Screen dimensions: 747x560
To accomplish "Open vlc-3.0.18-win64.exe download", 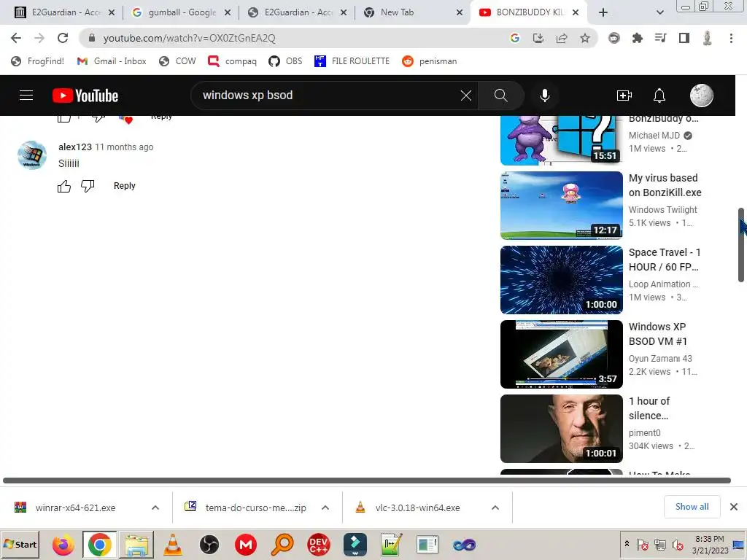I will [417, 507].
